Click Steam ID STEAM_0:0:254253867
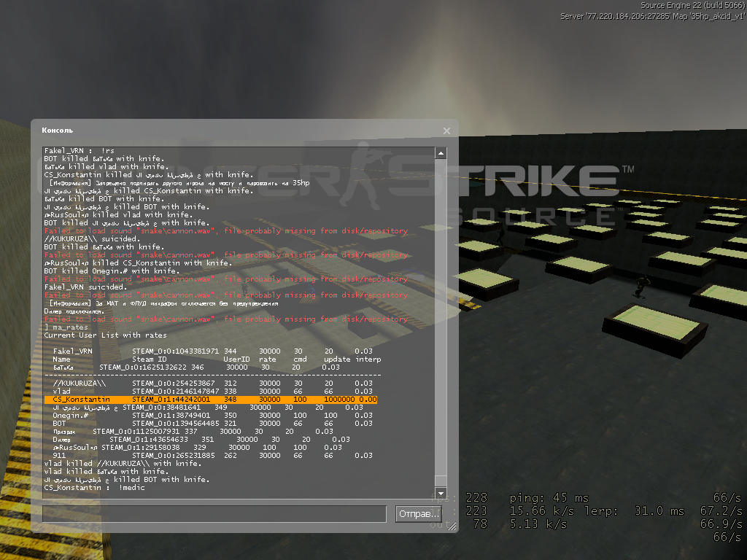This screenshot has width=747, height=560. point(174,384)
